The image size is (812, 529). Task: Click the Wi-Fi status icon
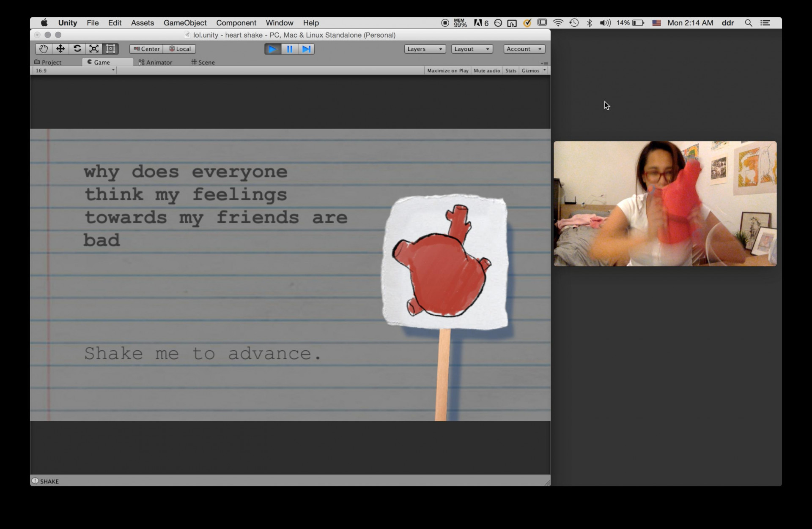pos(558,23)
